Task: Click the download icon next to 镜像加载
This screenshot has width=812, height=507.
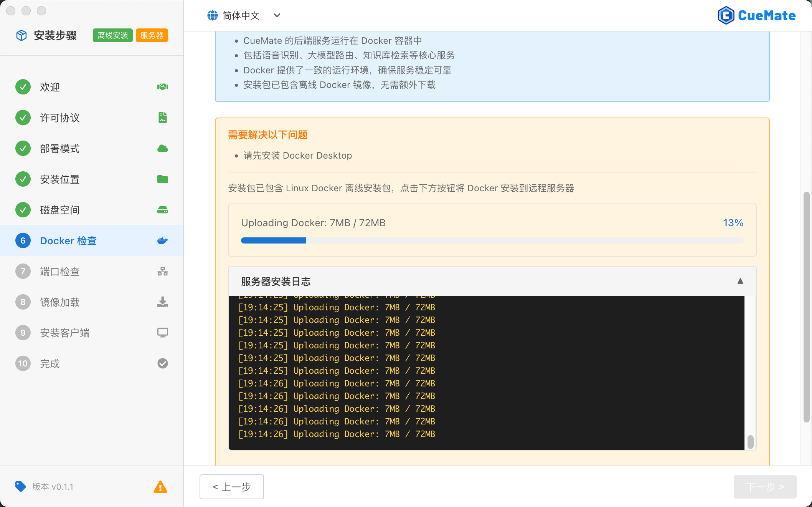Action: [x=163, y=302]
